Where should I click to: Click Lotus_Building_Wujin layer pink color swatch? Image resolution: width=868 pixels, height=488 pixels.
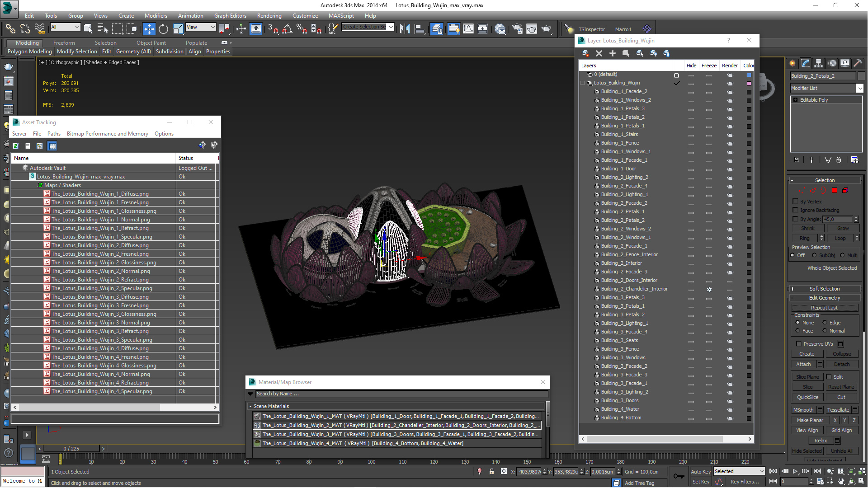[749, 84]
